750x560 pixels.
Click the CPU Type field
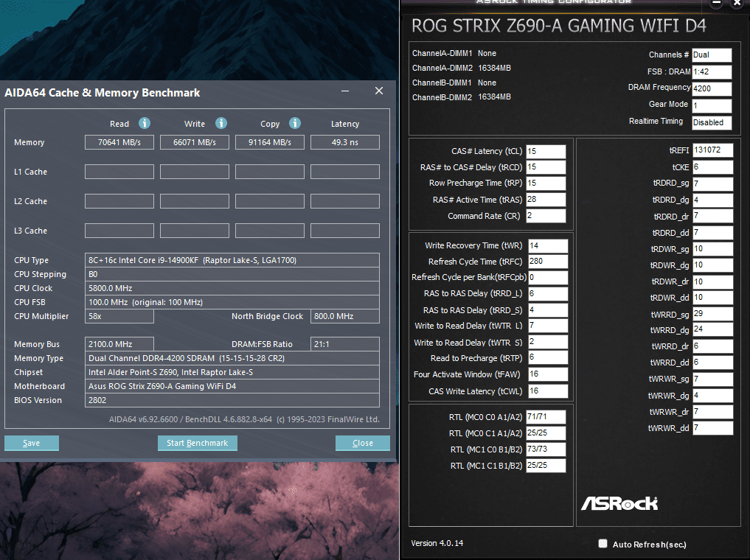tap(232, 260)
